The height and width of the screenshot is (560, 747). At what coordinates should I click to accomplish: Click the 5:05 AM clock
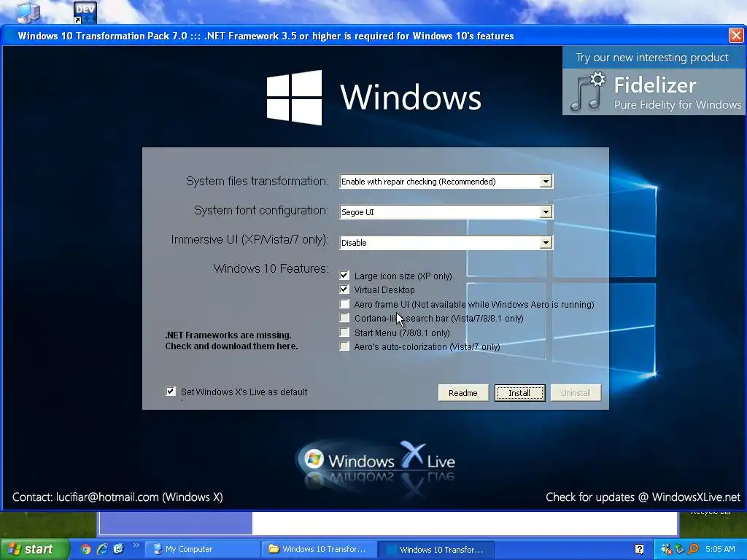[720, 550]
